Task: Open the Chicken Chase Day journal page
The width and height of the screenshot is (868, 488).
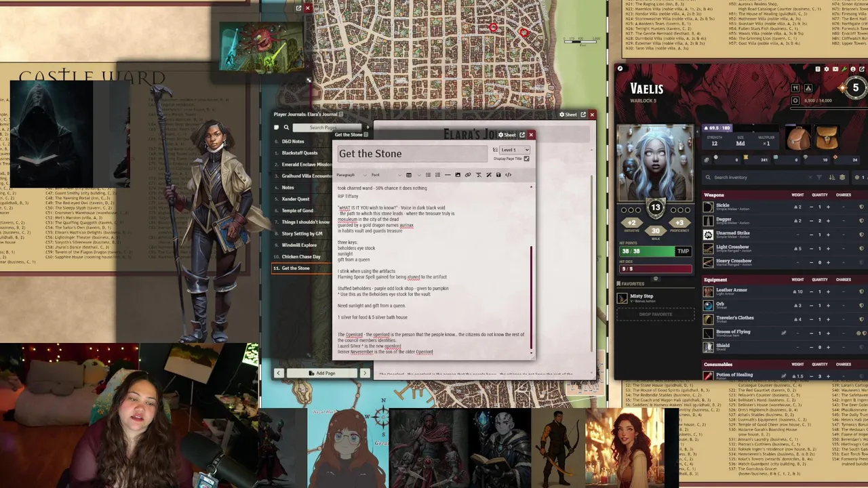Action: [302, 257]
